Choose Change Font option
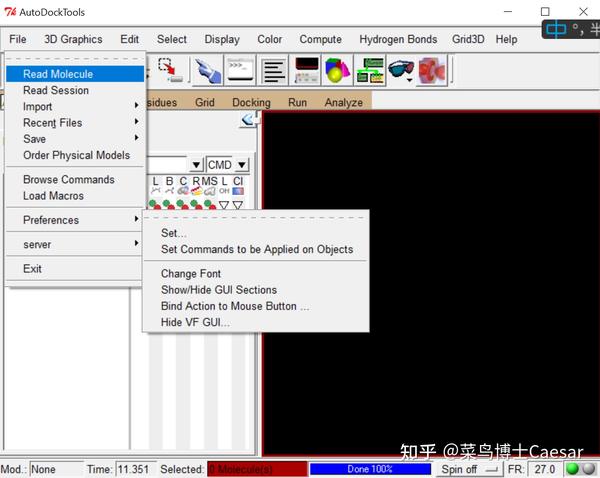The height and width of the screenshot is (478, 600). [256, 274]
